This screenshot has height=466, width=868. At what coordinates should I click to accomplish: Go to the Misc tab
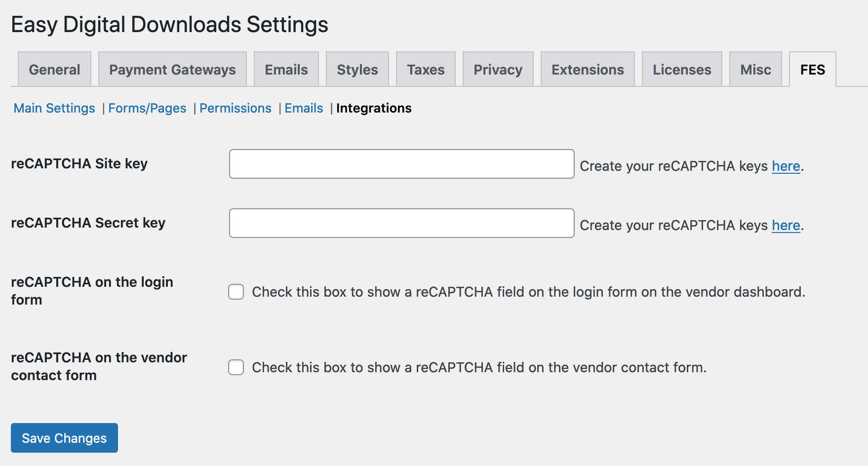755,70
